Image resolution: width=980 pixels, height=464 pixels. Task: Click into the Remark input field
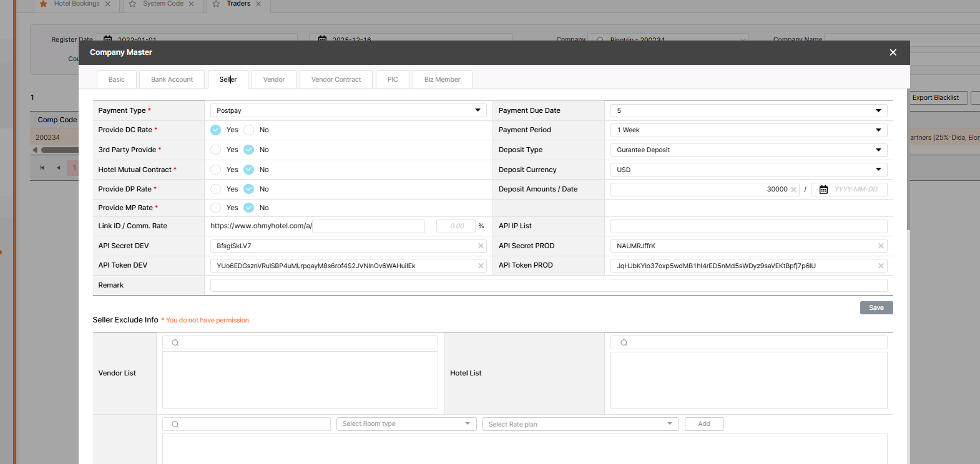[548, 286]
